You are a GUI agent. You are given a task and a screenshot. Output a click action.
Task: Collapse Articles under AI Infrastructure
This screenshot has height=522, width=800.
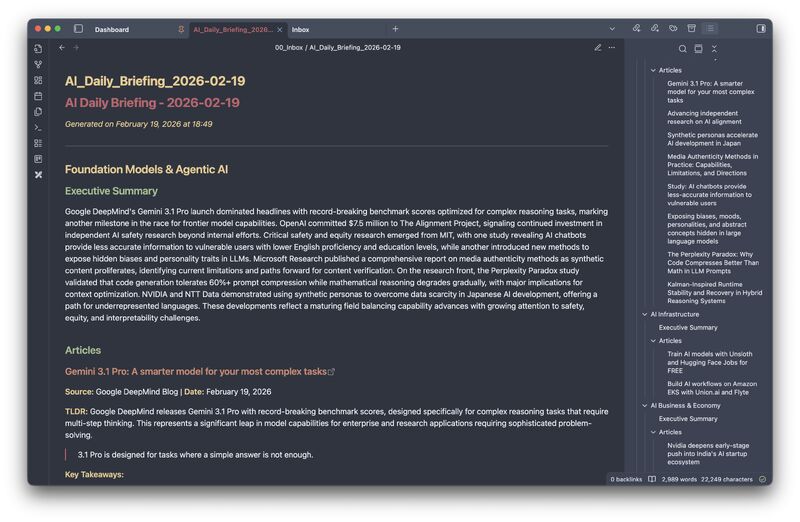pos(653,341)
